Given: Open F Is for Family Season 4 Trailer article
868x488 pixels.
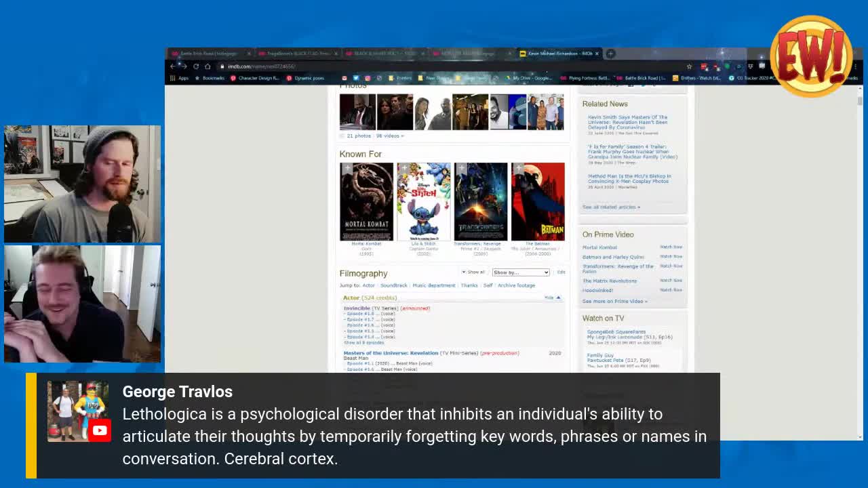Looking at the screenshot, I should click(632, 152).
